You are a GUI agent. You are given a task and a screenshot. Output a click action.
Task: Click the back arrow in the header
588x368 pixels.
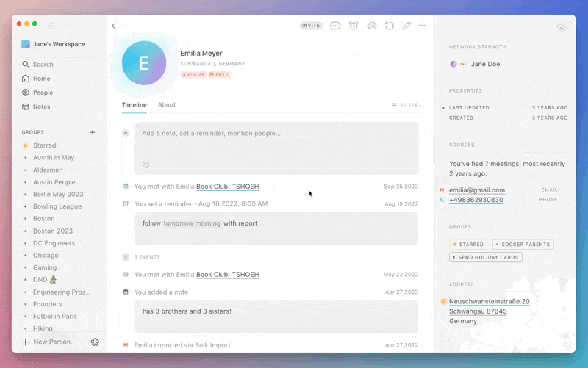tap(114, 26)
